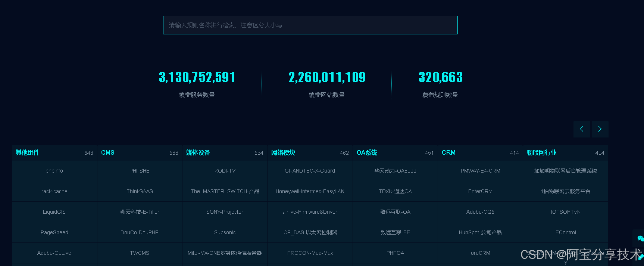644x266 pixels.
Task: Select the 华天动力-OA8000 rule
Action: (x=395, y=171)
